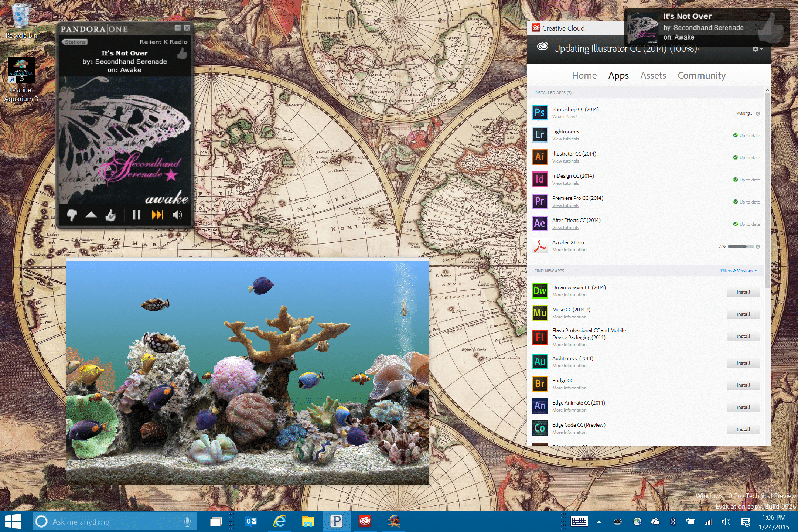Screen dimensions: 798x532
Task: Click the Bridge Br app icon
Action: pos(539,384)
